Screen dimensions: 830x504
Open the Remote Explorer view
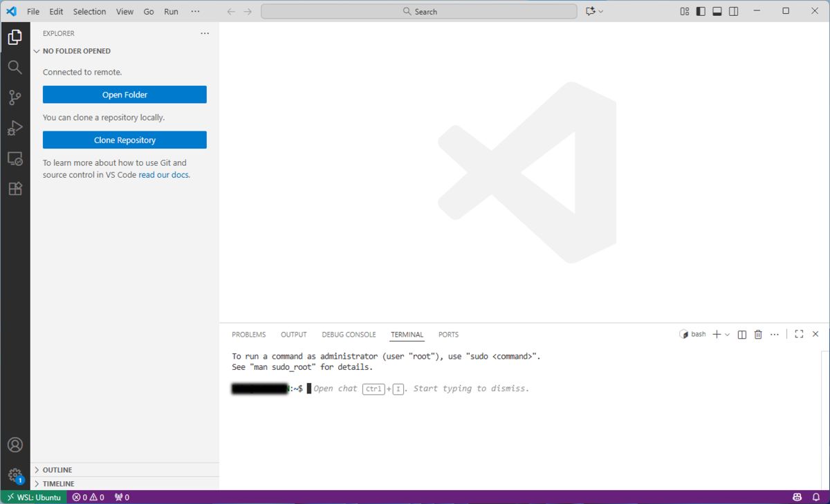point(15,159)
